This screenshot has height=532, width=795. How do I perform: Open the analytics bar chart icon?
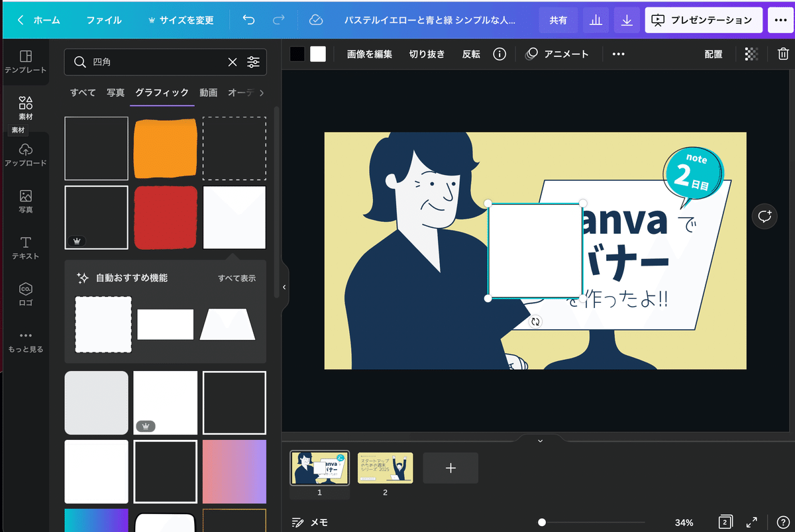[596, 20]
